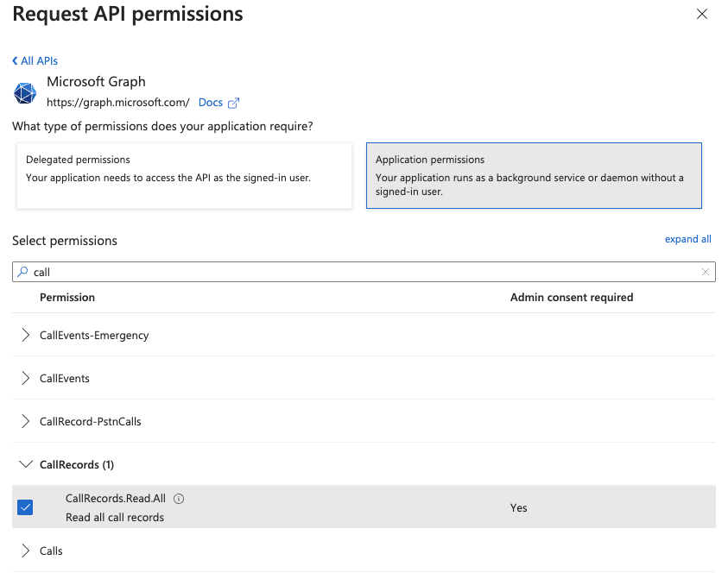This screenshot has width=728, height=579.
Task: Expand the CallEvents-Emergency chevron
Action: pos(26,335)
